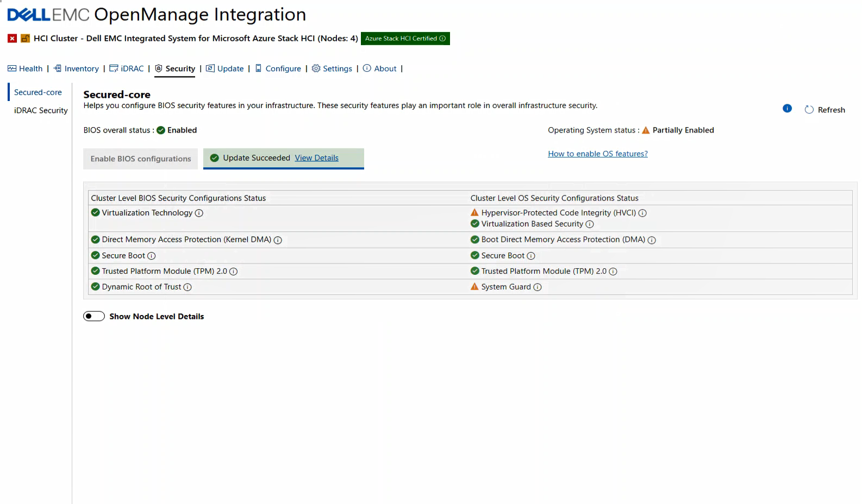862x504 pixels.
Task: Select Secured-core in the left sidebar
Action: 38,92
